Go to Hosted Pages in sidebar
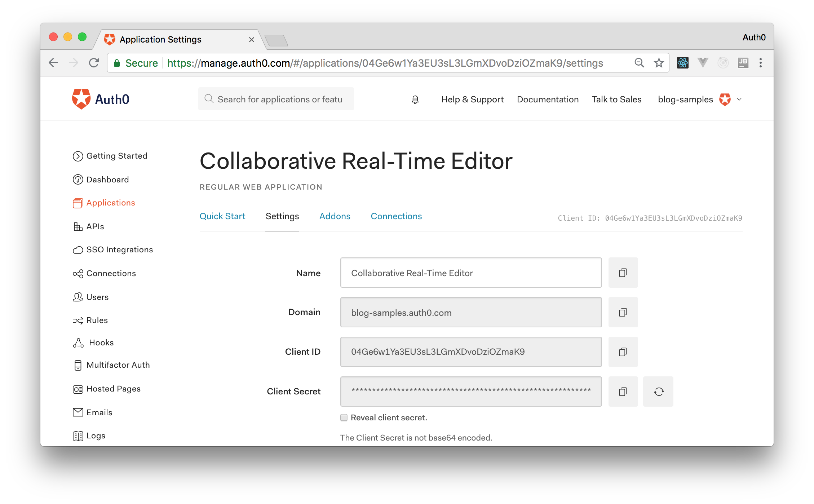814x504 pixels. pyautogui.click(x=113, y=389)
